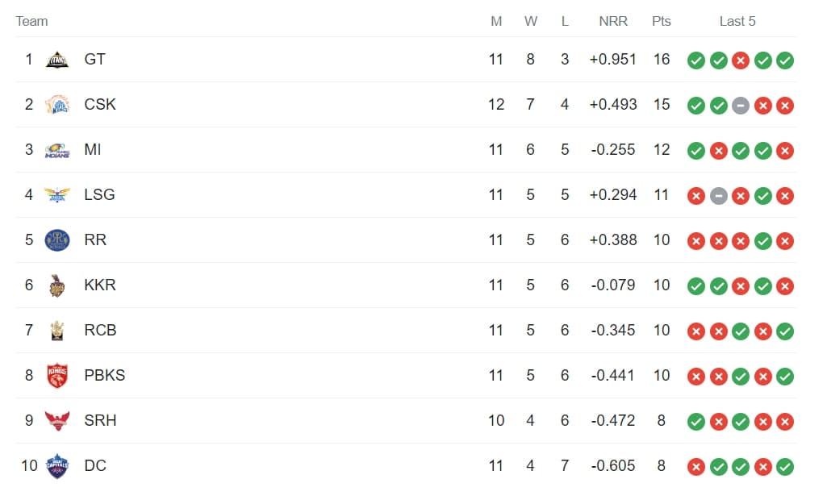Select KKR's net run rate value -0.079
The height and width of the screenshot is (504, 827).
pyautogui.click(x=613, y=285)
